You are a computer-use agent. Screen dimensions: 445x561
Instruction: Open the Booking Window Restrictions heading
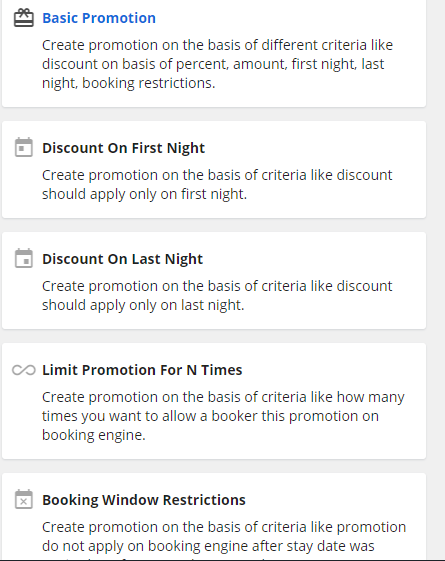(x=144, y=500)
